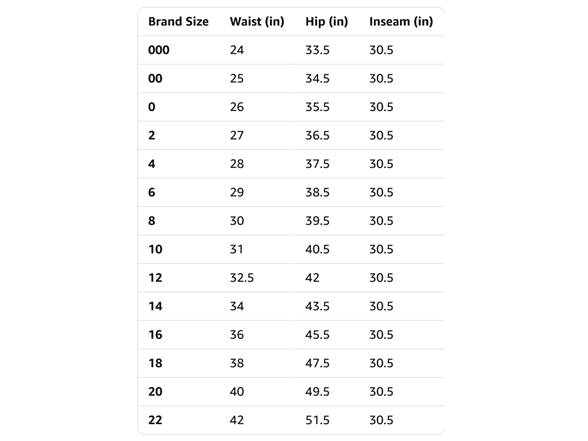The height and width of the screenshot is (441, 588).
Task: Select the size 20 row label
Action: [155, 392]
